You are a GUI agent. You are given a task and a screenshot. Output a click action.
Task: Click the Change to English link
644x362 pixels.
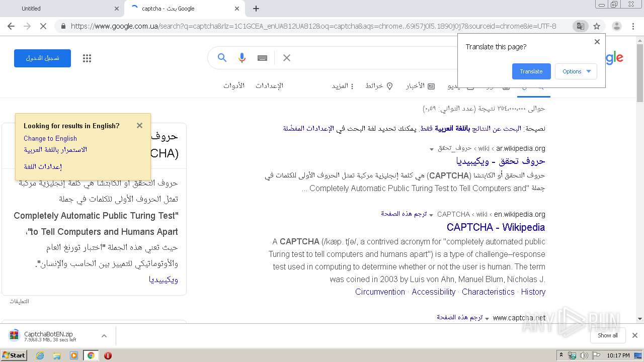pos(50,139)
